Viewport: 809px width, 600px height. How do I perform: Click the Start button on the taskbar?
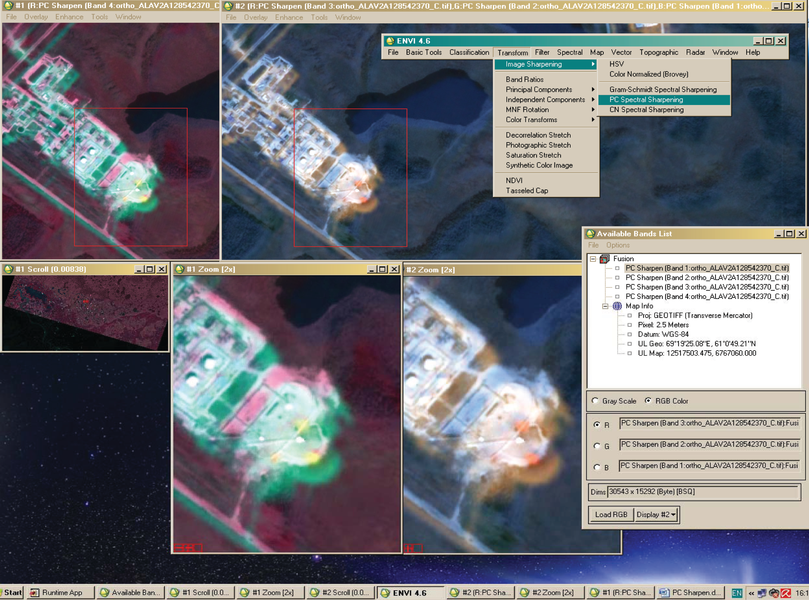coord(13,593)
